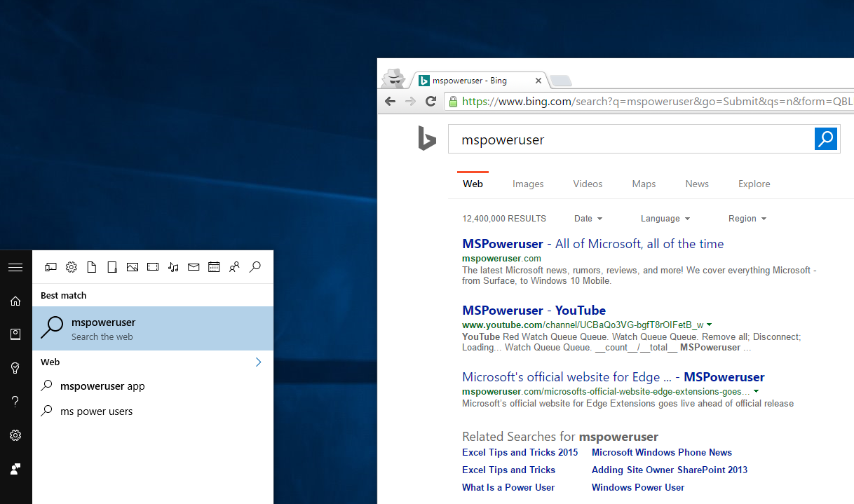Image resolution: width=854 pixels, height=504 pixels.
Task: Expand the Edge extensions result URL arrow
Action: click(757, 391)
